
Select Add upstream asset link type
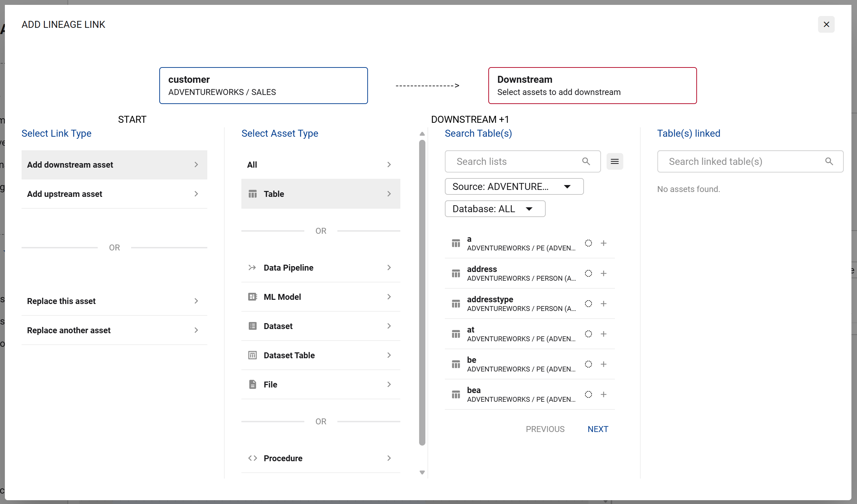(x=114, y=194)
